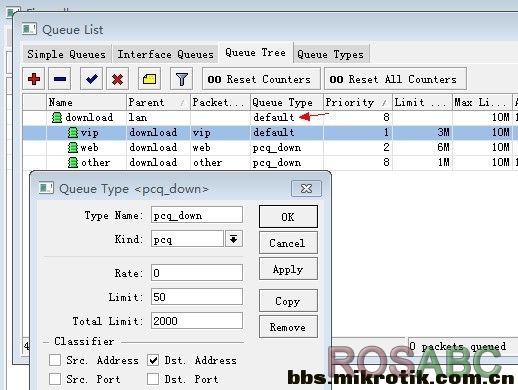Screen dimensions: 518x390
Task: Tick the Dst. Port classifier checkbox
Action: 153,379
